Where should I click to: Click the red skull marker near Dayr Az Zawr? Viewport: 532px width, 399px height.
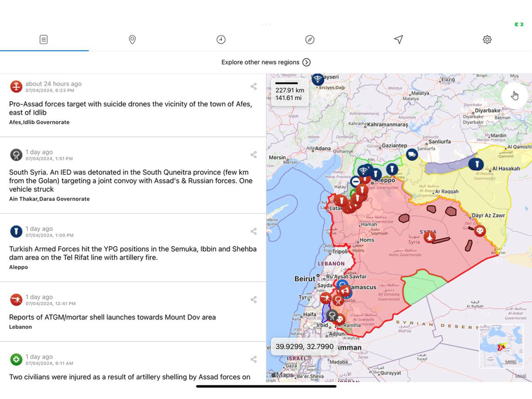(479, 231)
